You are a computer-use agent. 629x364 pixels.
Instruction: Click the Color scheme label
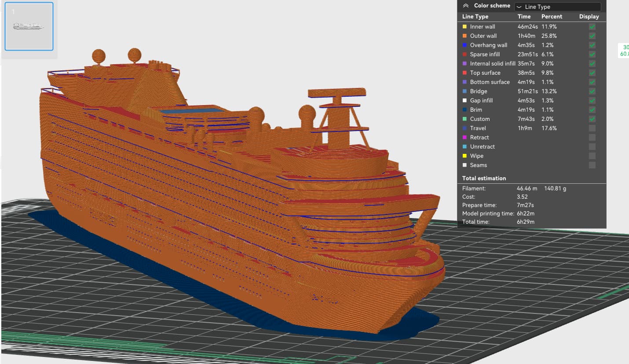(492, 6)
